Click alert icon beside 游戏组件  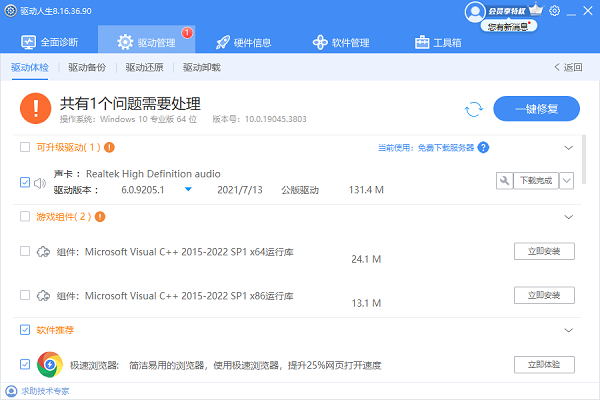(x=100, y=217)
